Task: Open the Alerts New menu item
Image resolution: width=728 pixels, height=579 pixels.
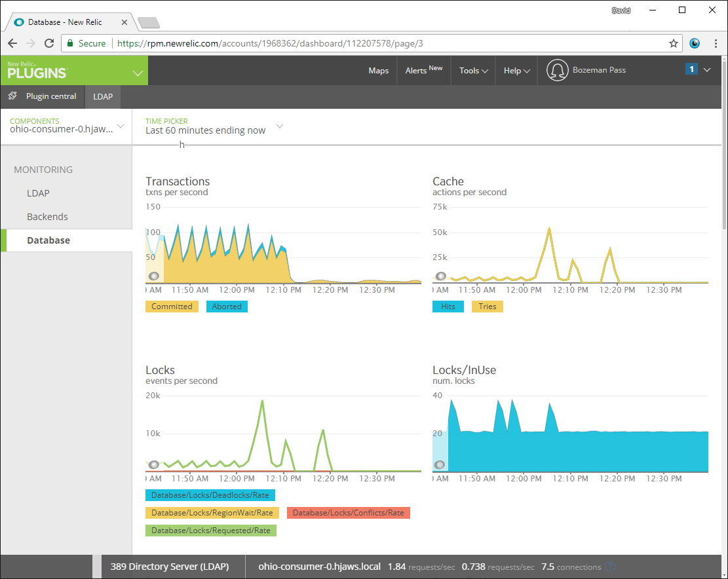Action: [x=423, y=70]
